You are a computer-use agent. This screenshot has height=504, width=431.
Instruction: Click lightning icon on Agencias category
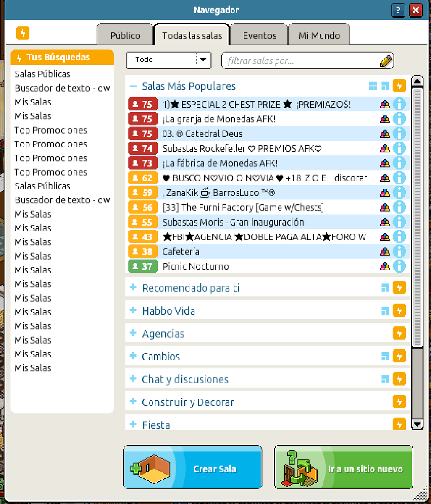pos(399,333)
